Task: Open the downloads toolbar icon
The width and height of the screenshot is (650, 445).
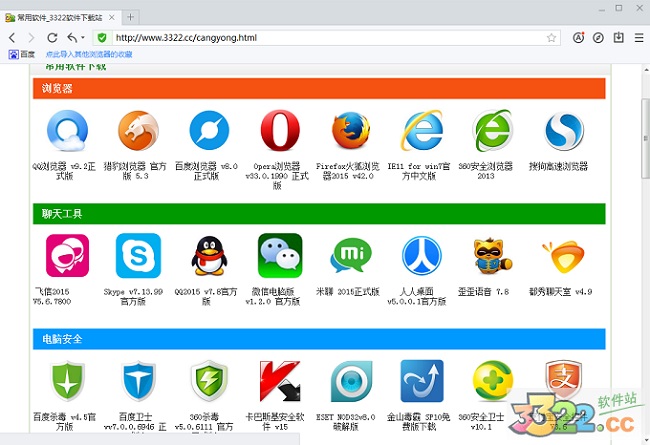Action: tap(618, 38)
